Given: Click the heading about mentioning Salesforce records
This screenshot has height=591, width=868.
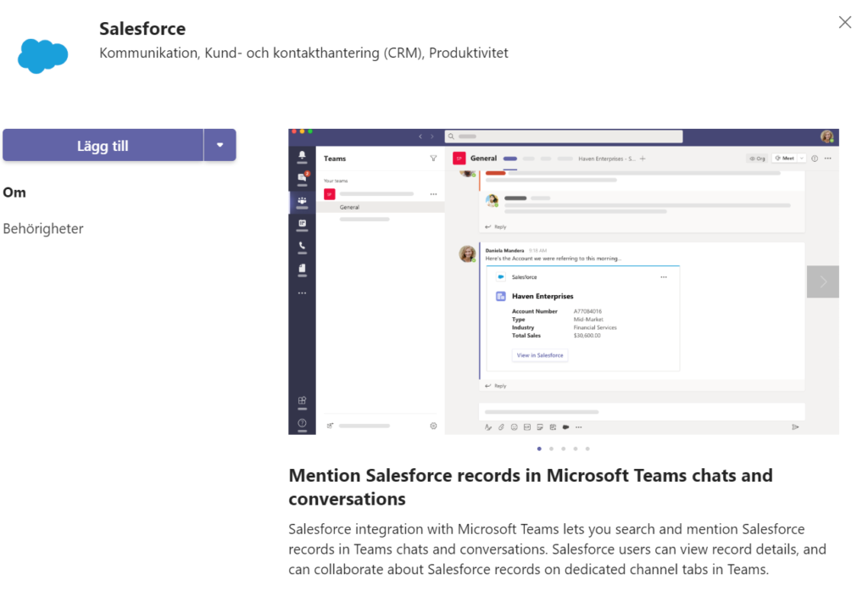Looking at the screenshot, I should tap(531, 487).
